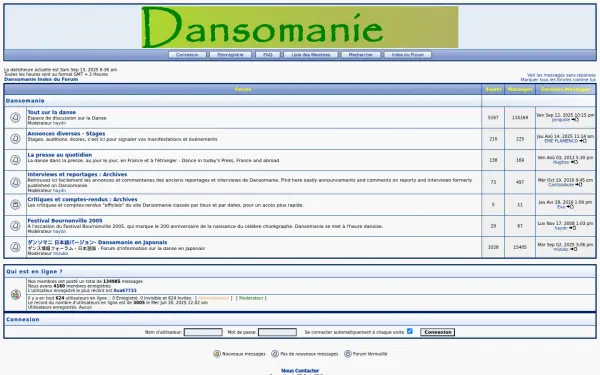Click the Pas de nouveaux messages legend icon

[275, 354]
